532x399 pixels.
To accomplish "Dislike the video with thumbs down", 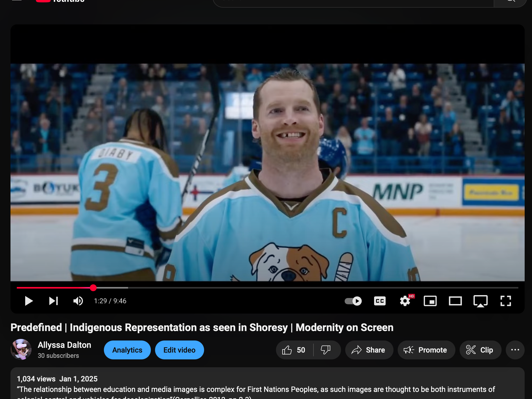I will (326, 350).
